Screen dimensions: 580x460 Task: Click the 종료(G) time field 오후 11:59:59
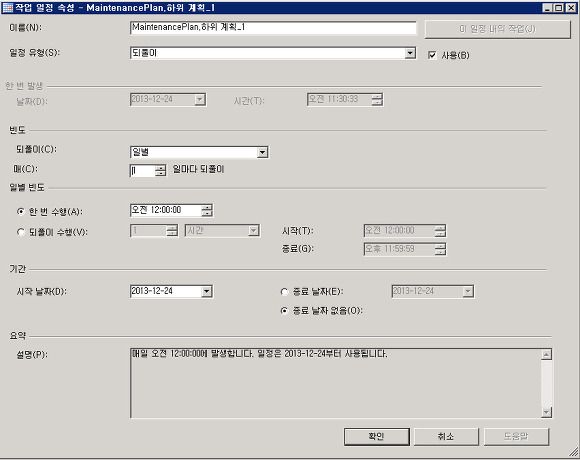pyautogui.click(x=399, y=249)
